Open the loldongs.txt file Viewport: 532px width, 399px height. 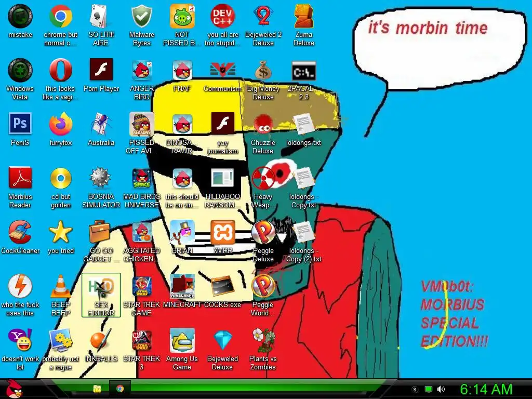tap(303, 124)
